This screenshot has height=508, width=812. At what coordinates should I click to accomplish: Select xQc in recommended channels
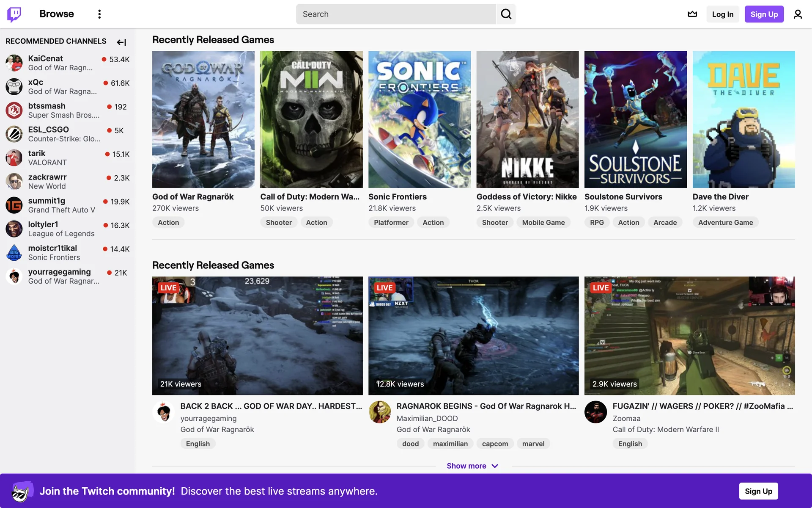click(36, 82)
